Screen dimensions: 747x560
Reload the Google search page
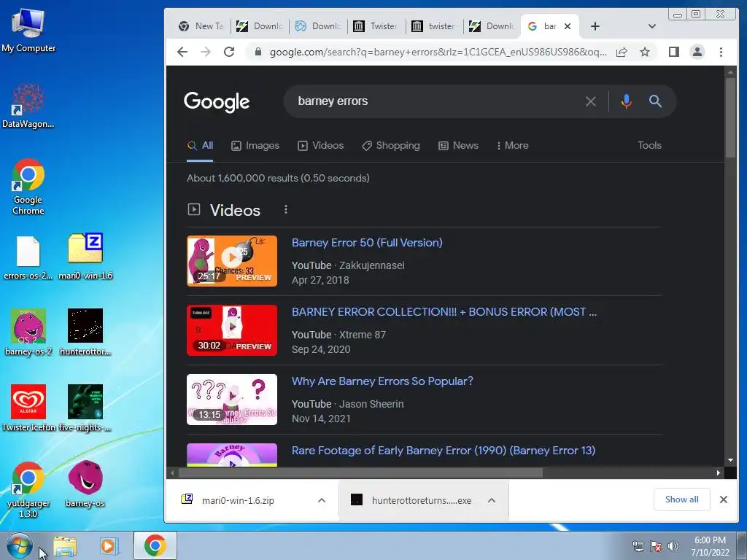point(229,52)
